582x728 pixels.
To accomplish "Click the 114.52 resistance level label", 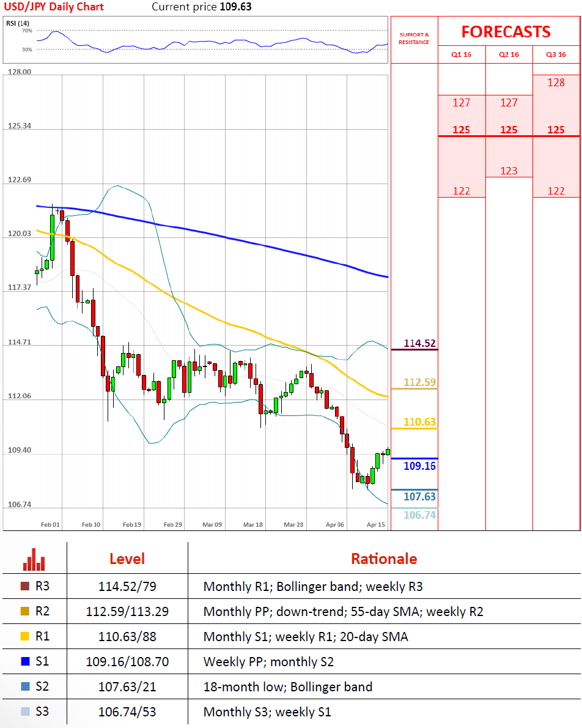I will (419, 344).
